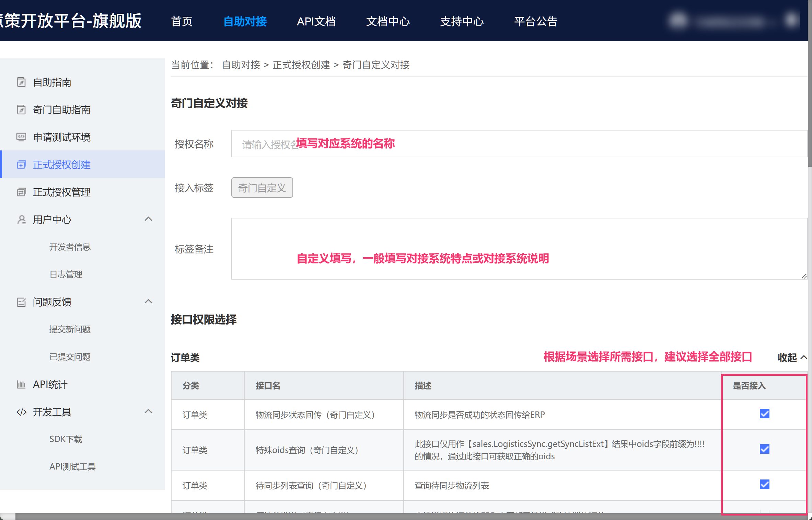The width and height of the screenshot is (812, 520).
Task: Click the 正式授权创建 plus icon
Action: [21, 165]
